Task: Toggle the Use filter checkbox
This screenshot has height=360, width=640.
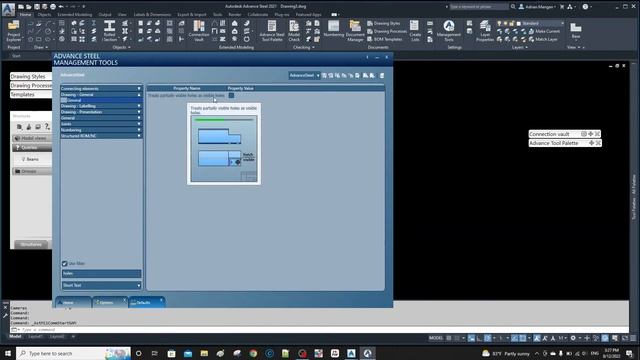Action: click(64, 264)
